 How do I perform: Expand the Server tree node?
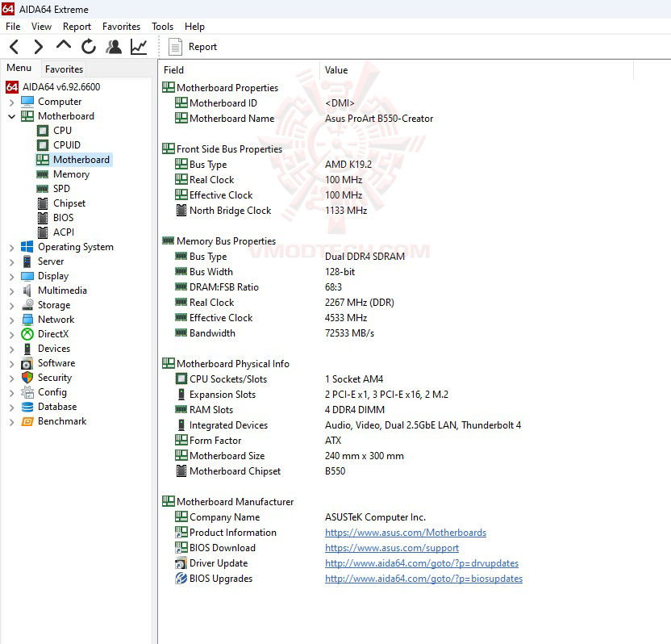(x=11, y=262)
